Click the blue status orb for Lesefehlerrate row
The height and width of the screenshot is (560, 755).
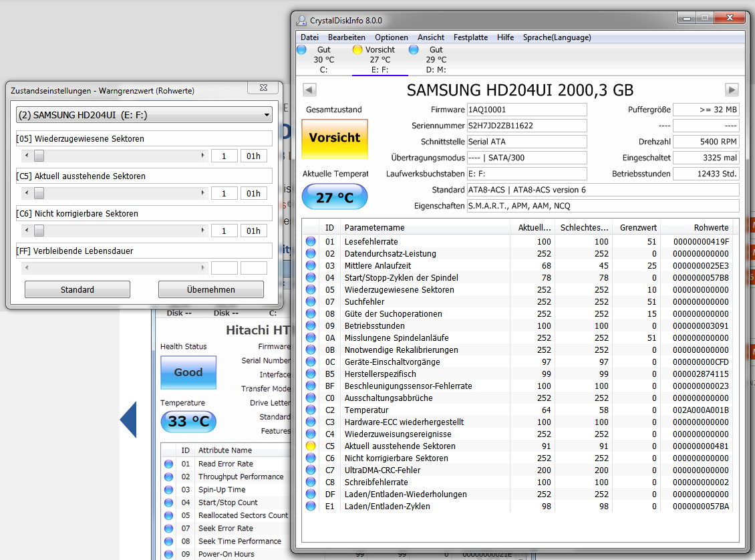(311, 241)
